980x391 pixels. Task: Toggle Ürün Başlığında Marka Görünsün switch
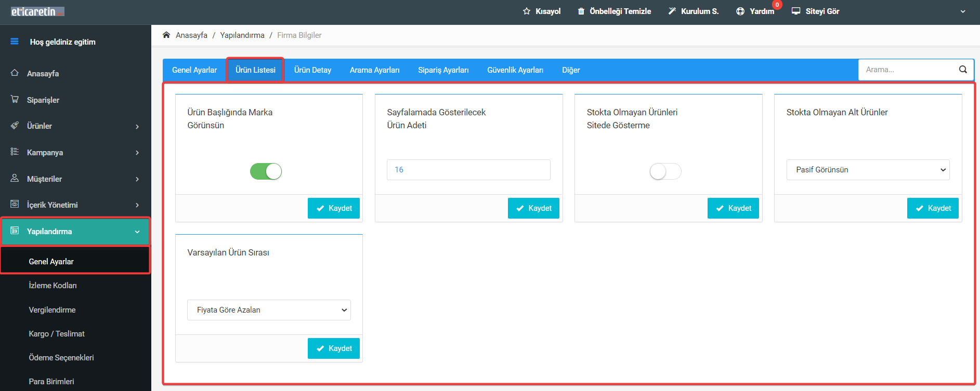pos(266,171)
